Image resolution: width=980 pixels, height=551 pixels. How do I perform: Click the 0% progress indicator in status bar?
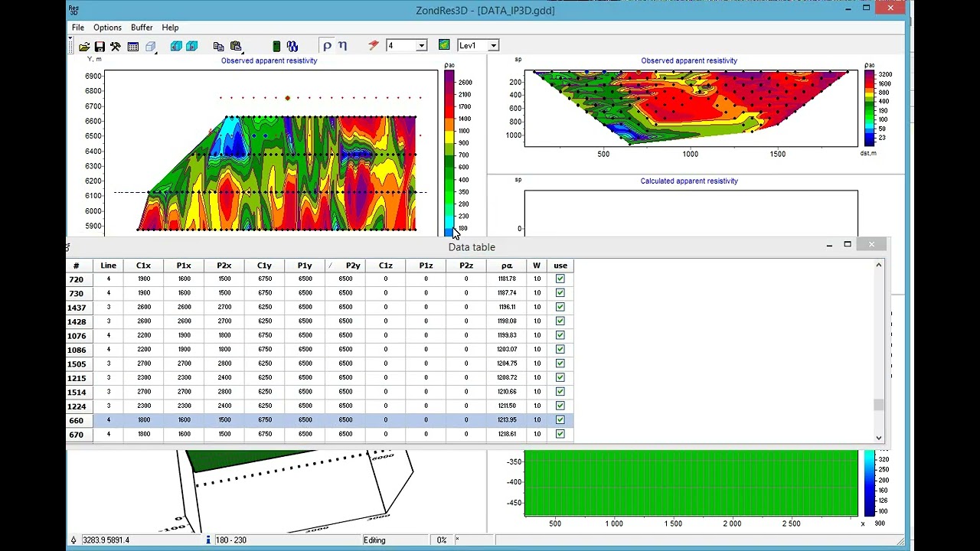click(x=442, y=540)
